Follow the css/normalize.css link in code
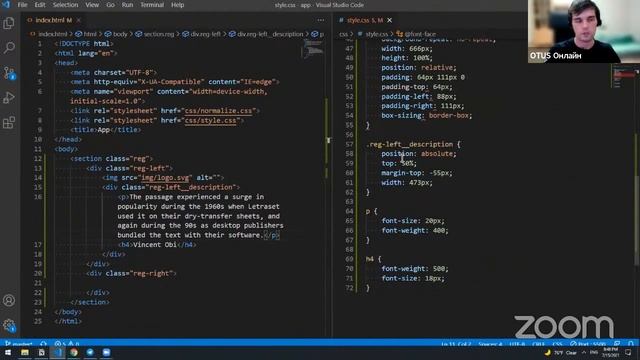Screen dimensions: 640x360 [x=218, y=111]
